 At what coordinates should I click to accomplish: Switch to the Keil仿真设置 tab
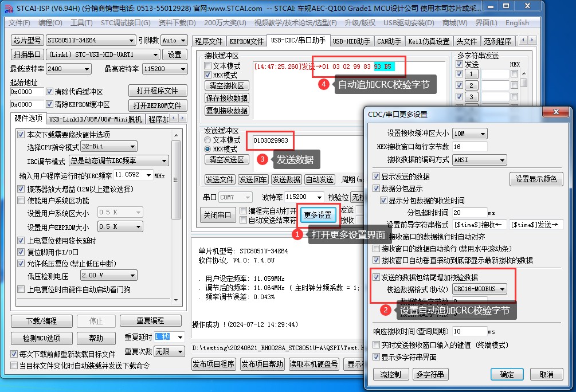point(429,41)
